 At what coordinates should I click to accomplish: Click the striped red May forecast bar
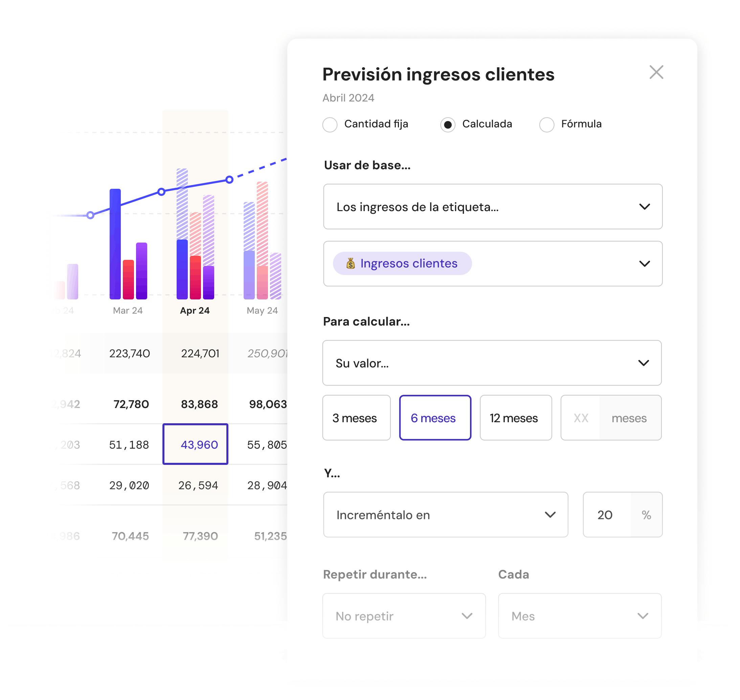262,224
